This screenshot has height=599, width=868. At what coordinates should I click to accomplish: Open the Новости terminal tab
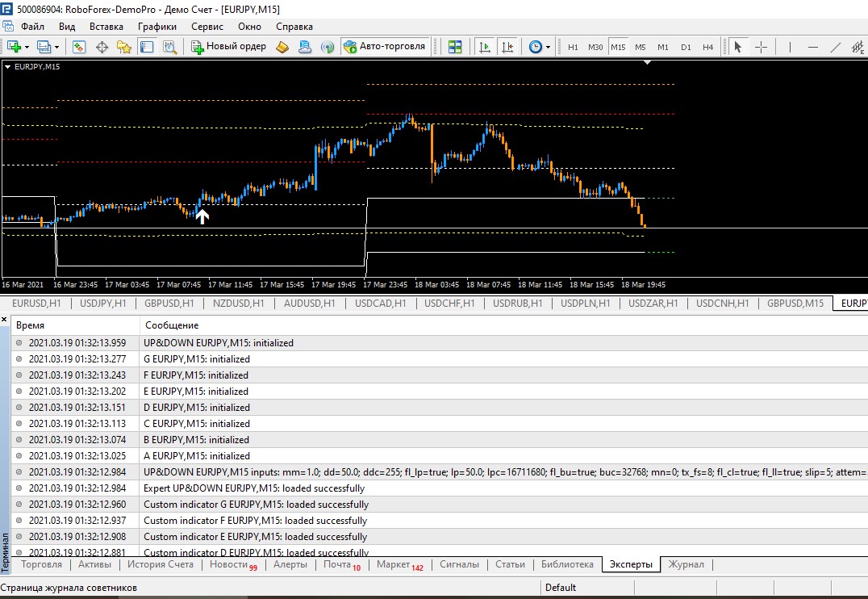coord(233,564)
